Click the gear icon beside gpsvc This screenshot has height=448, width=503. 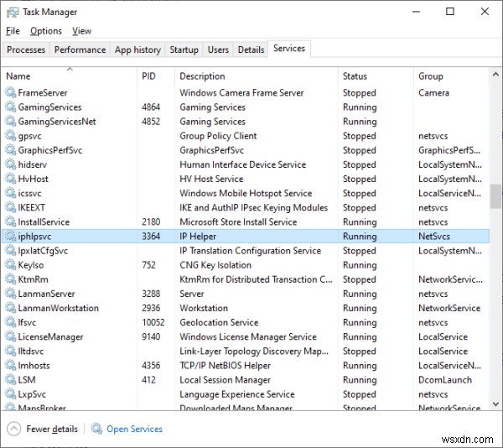(x=10, y=136)
